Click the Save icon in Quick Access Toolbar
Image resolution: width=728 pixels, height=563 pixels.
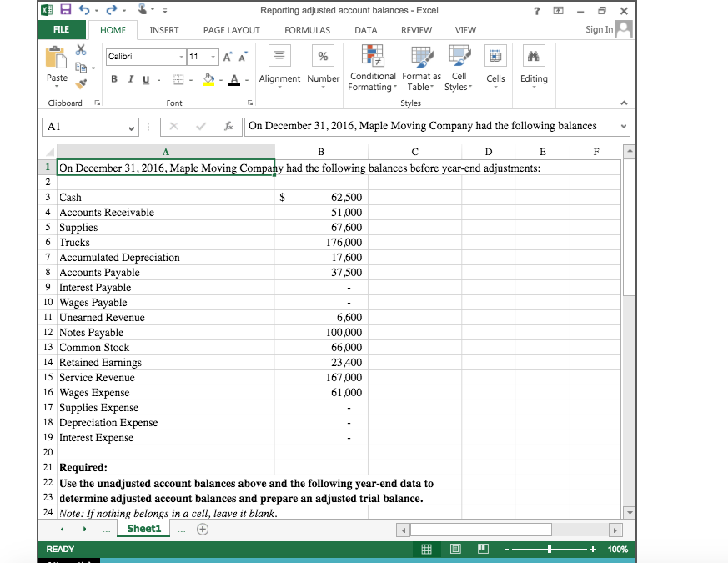68,8
